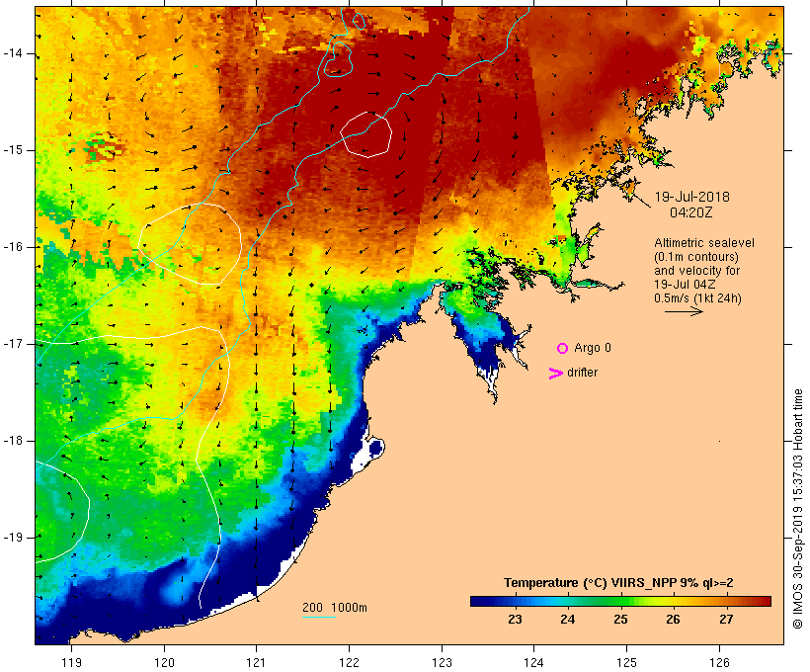Image resolution: width=810 pixels, height=672 pixels.
Task: Click the magenta Argo circle legend symbol
Action: coord(562,349)
